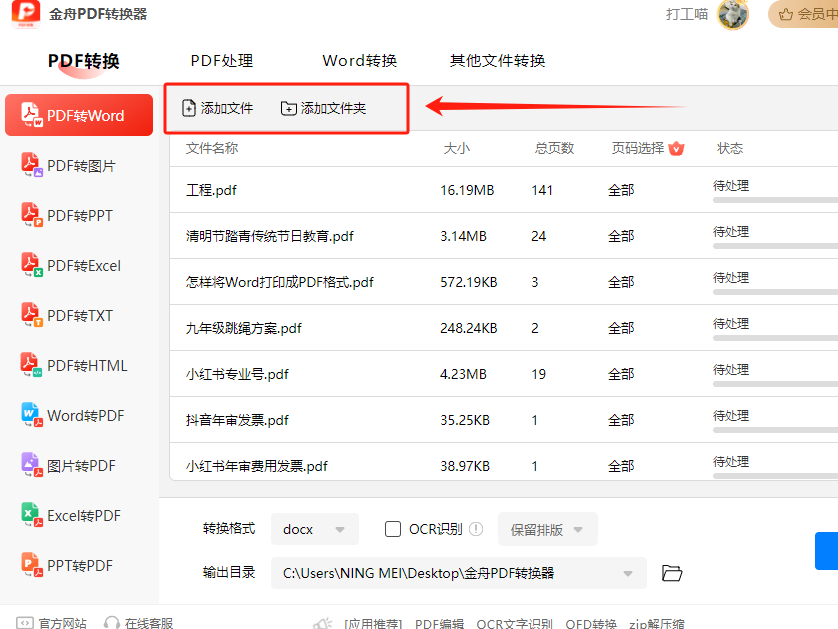Screen dimensions: 838x629
Task: Click the 打工喵 username
Action: point(687,14)
